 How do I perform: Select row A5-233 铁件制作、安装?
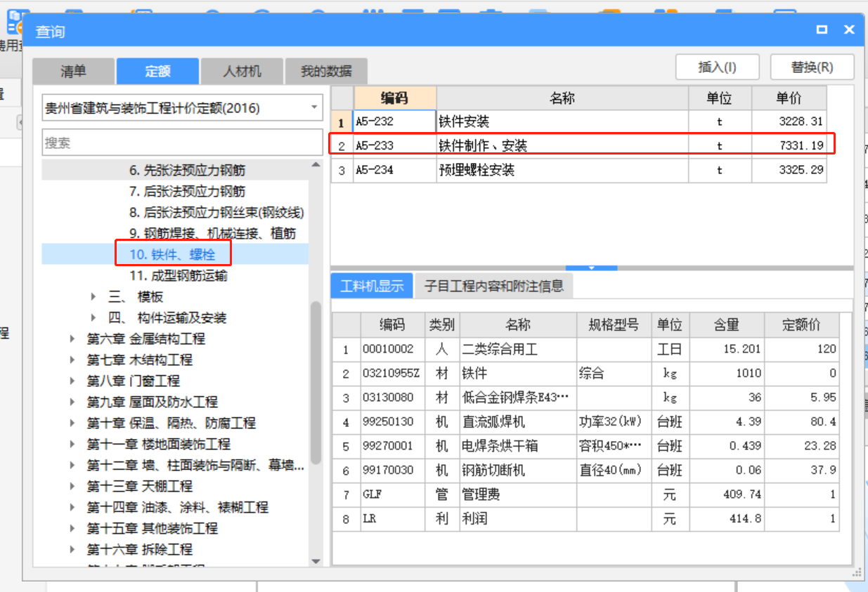click(578, 146)
